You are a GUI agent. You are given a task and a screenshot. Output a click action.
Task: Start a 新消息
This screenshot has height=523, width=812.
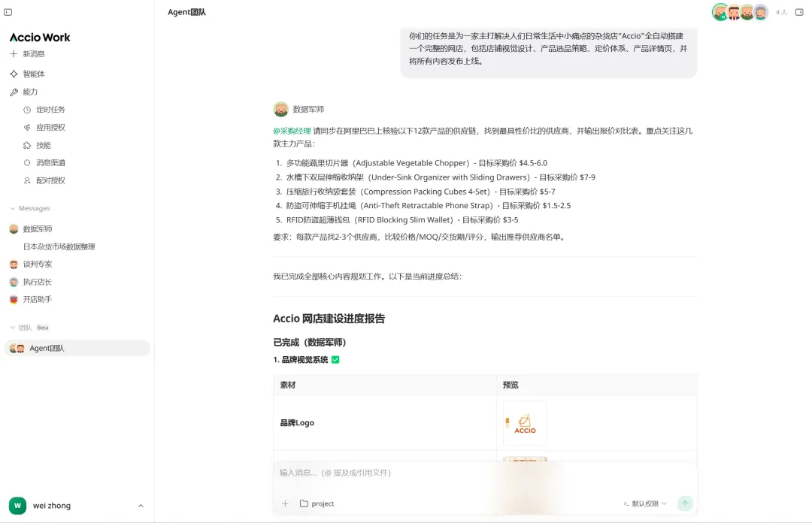click(34, 54)
